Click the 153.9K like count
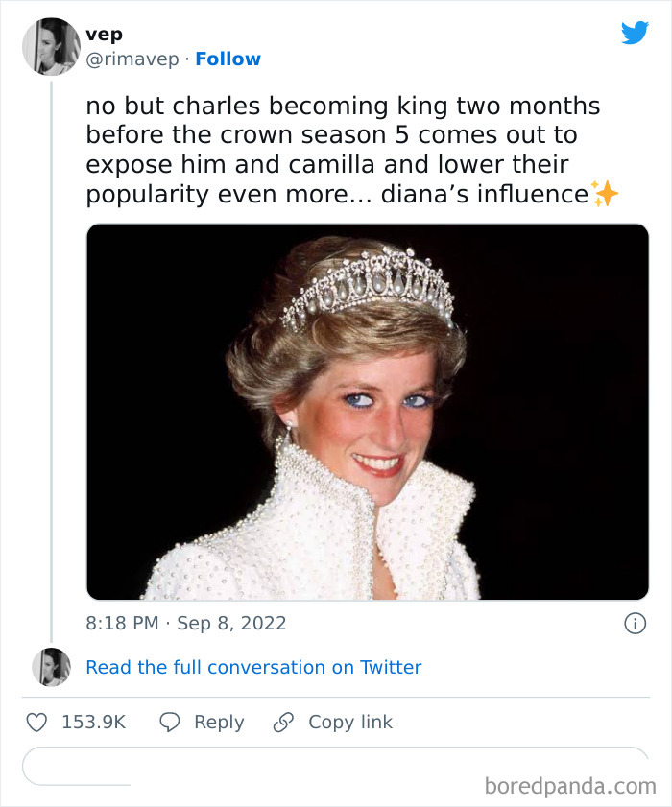Screen dimensions: 672x807 click(x=93, y=723)
